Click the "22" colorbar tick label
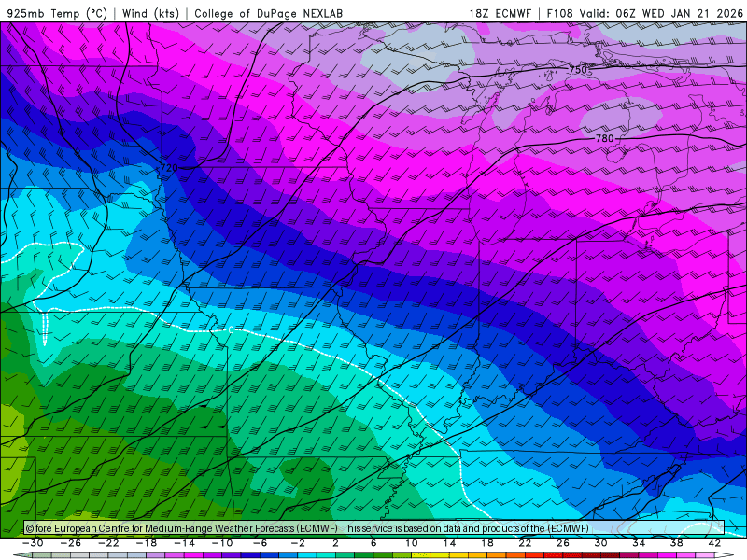747x560 pixels. point(525,543)
